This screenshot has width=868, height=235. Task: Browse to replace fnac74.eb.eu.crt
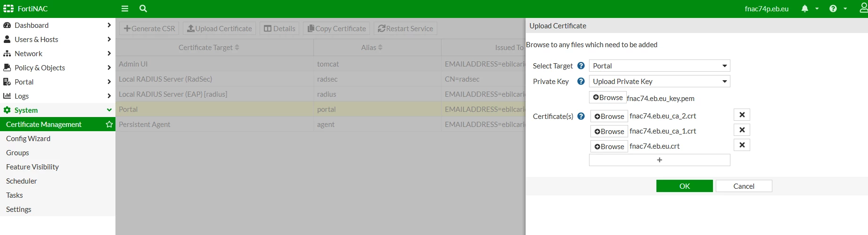tap(609, 146)
